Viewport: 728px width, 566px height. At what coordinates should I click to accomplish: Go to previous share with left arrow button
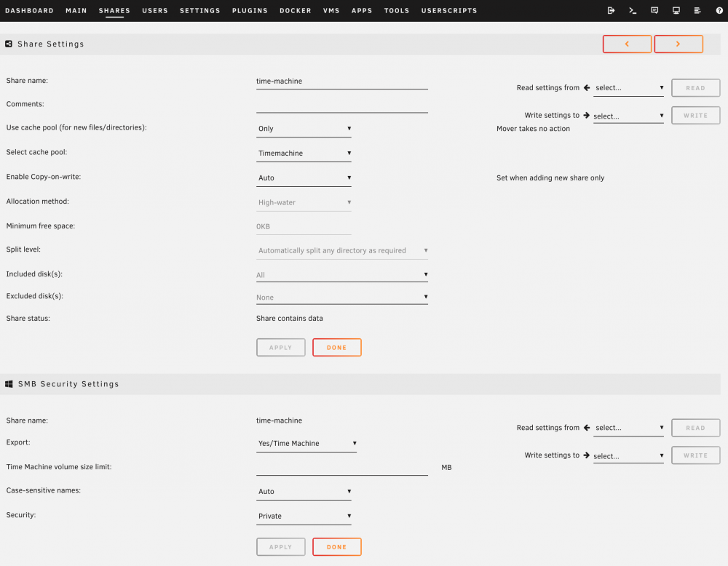pos(627,44)
